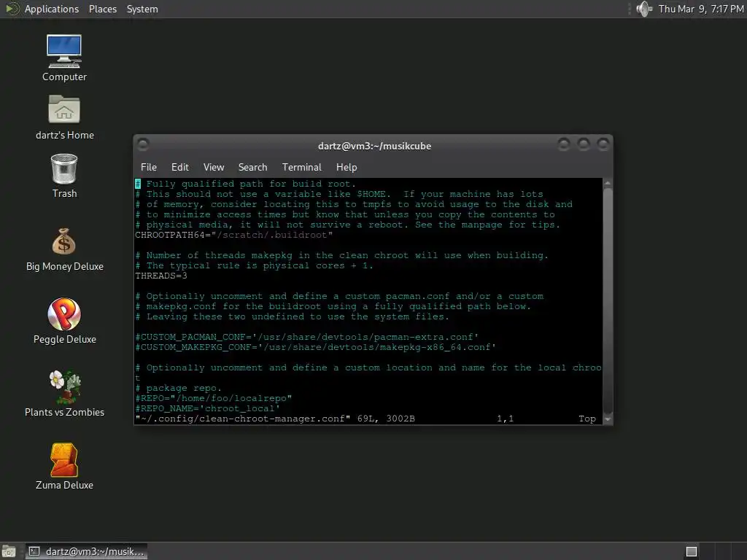
Task: Click 'Number of threads makepkg' comment line
Action: point(341,255)
